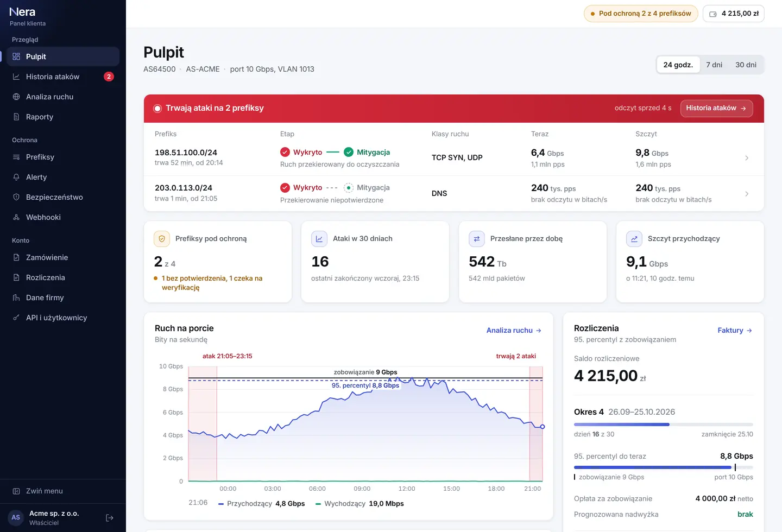The image size is (782, 532).
Task: Click the Dane firmy building icon
Action: pos(16,297)
